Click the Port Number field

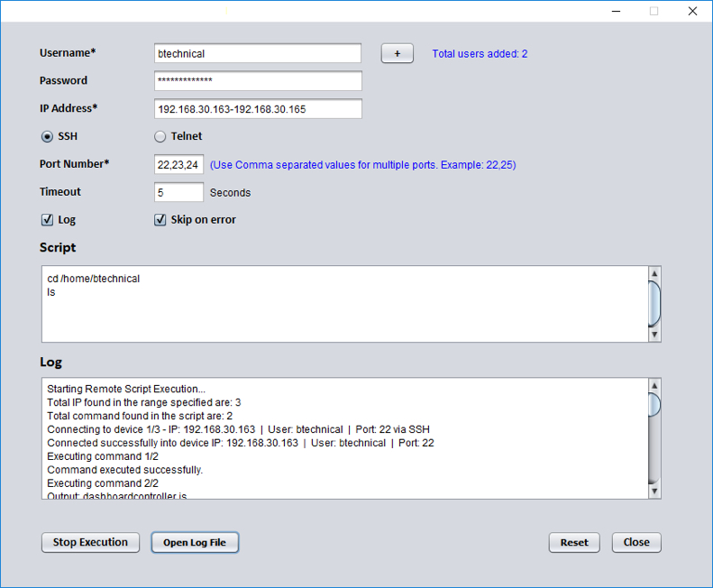(x=178, y=165)
